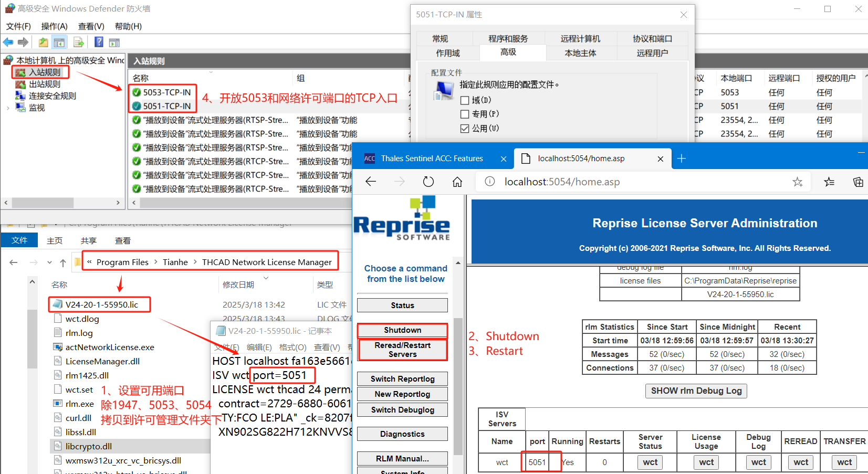Switch to the 远程计算机 tab

pos(580,39)
